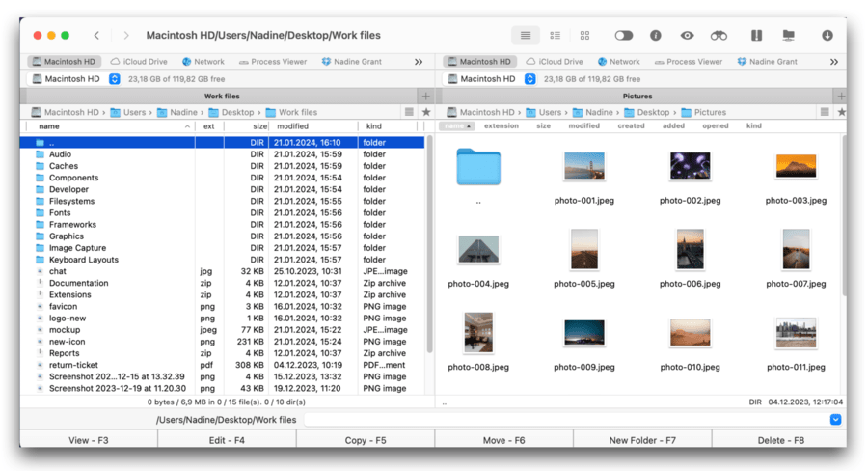Select the Audio folder row
Viewport: 868px width, 471px height.
point(222,154)
